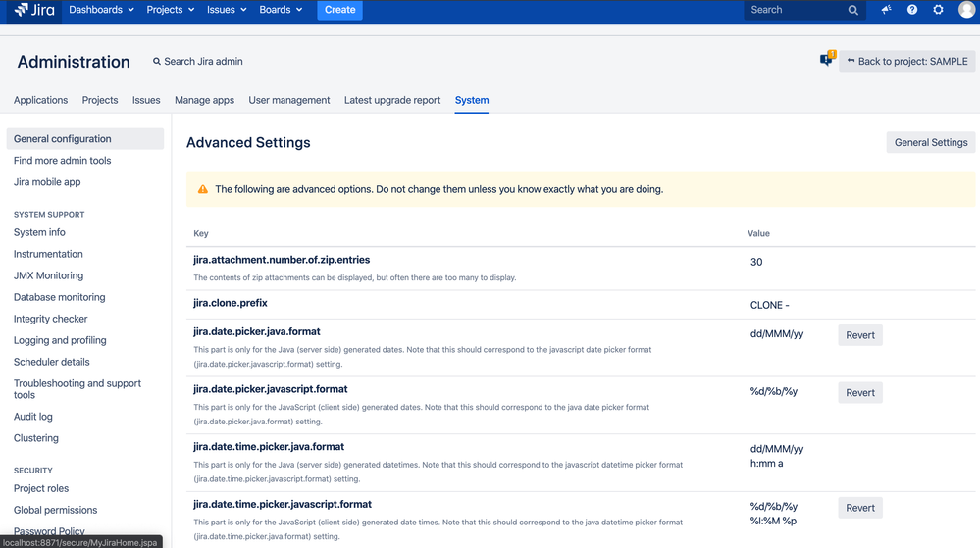Open Logging and profiling link
980x548 pixels.
point(60,340)
